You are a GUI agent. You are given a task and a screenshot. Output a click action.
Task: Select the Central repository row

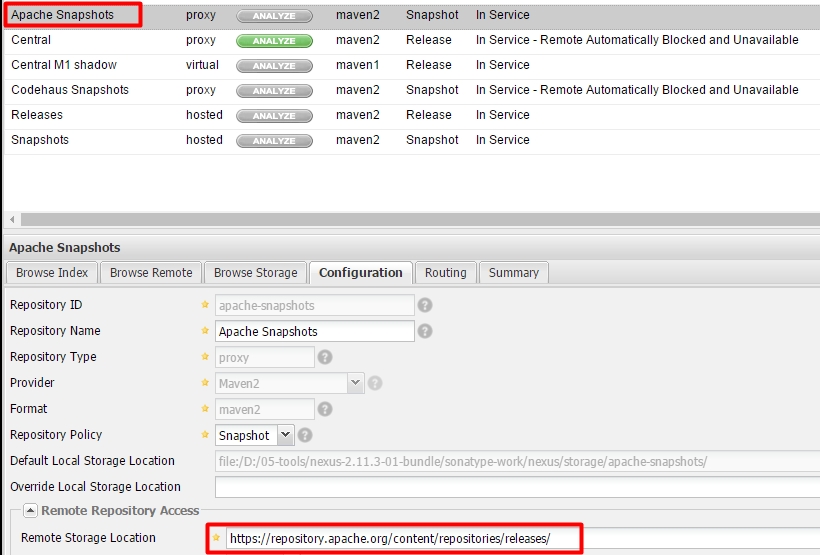pyautogui.click(x=412, y=40)
